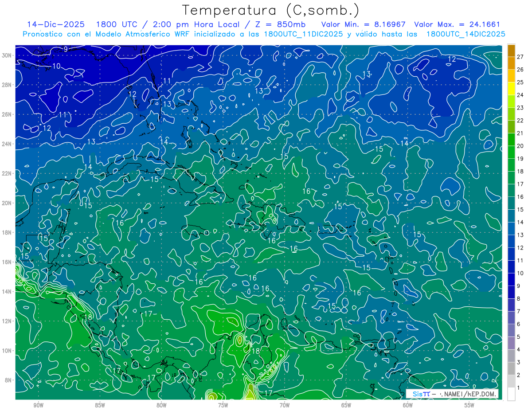The width and height of the screenshot is (532, 411).
Task: Click the number 5 on the color scale
Action: click(x=519, y=337)
